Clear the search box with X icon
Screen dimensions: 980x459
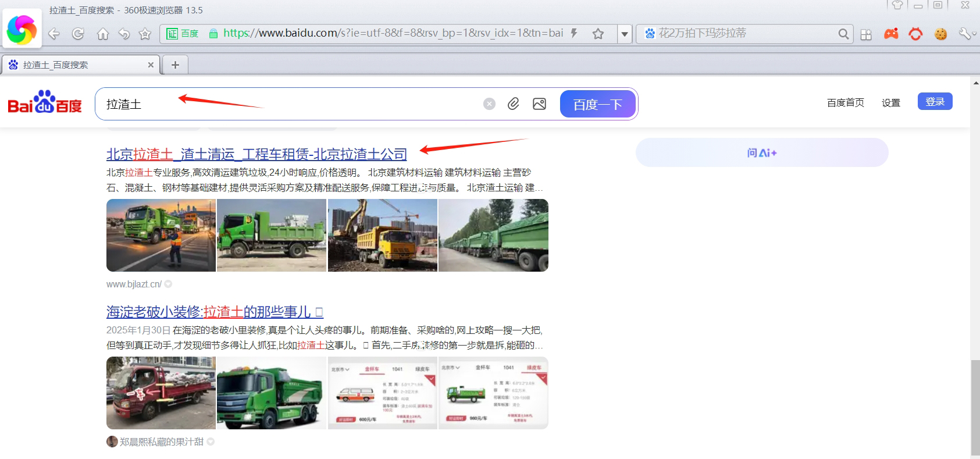(490, 104)
